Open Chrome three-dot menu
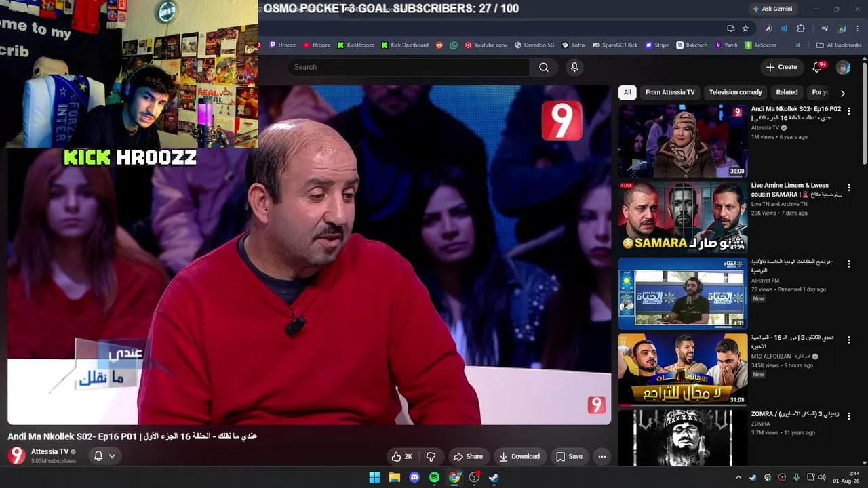This screenshot has width=868, height=488. pos(857,28)
